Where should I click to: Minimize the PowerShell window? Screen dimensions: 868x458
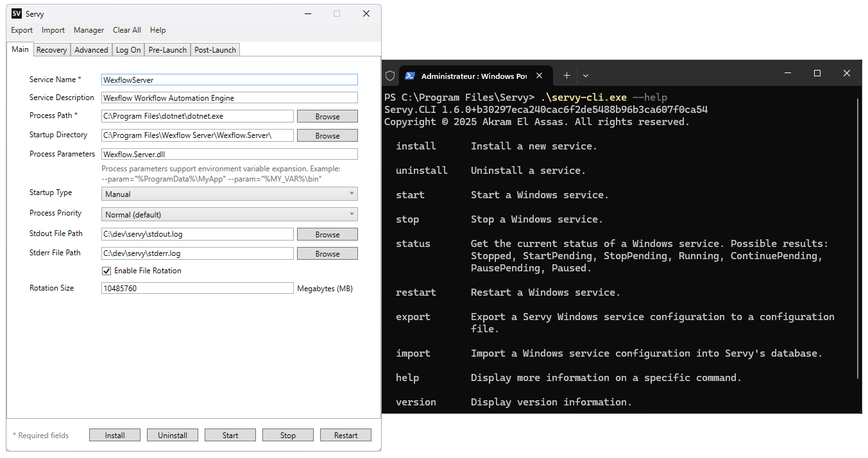pos(787,73)
